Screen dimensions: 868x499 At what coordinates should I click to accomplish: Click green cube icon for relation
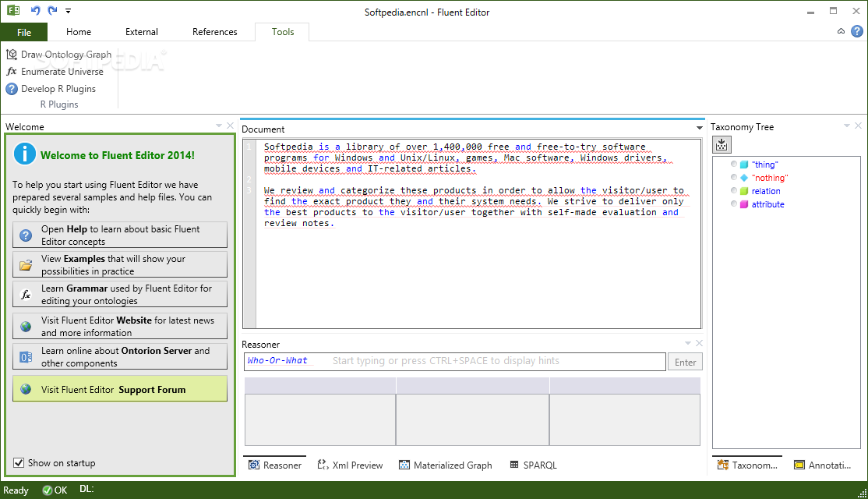[744, 191]
